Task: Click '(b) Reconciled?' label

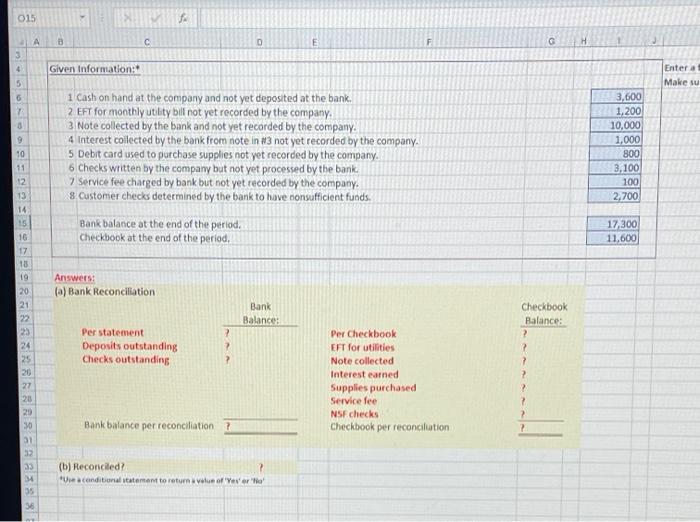Action: (92, 467)
